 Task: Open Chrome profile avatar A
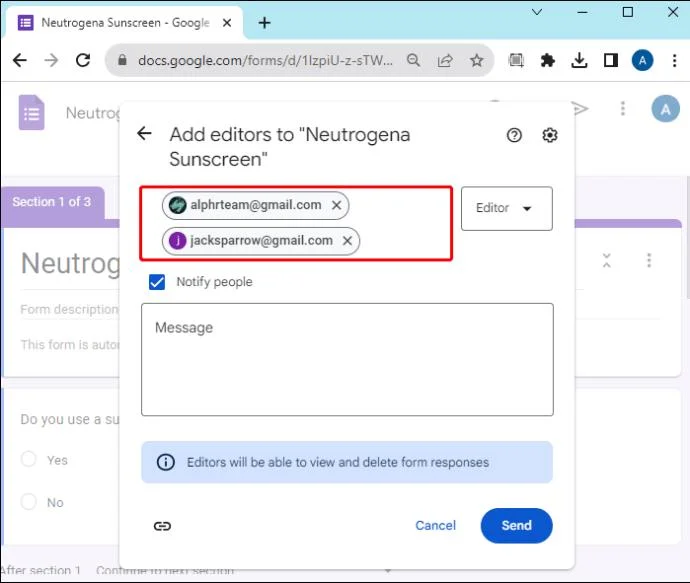pyautogui.click(x=642, y=60)
